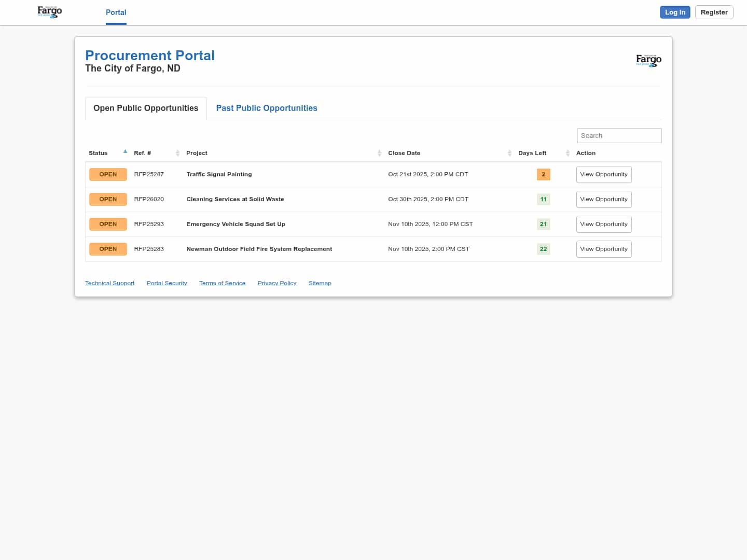Sort by Project using its sort arrows
Screen dimensions: 747x560
[379, 153]
